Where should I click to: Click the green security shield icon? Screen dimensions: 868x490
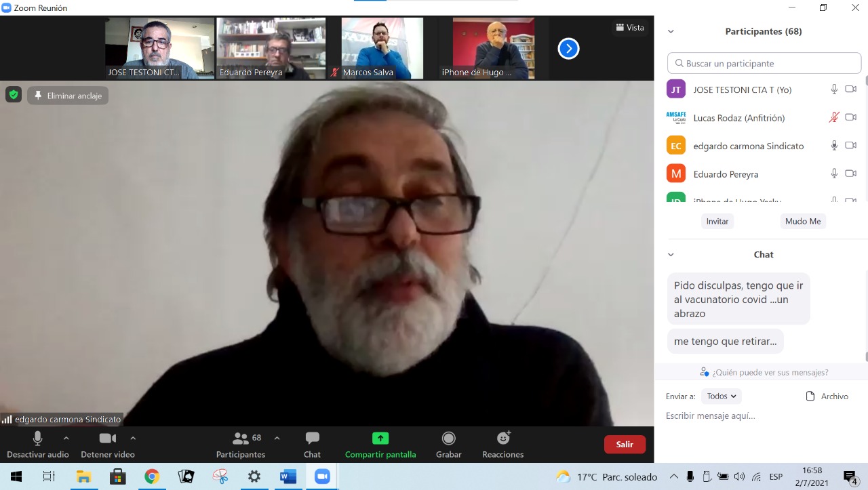click(14, 95)
